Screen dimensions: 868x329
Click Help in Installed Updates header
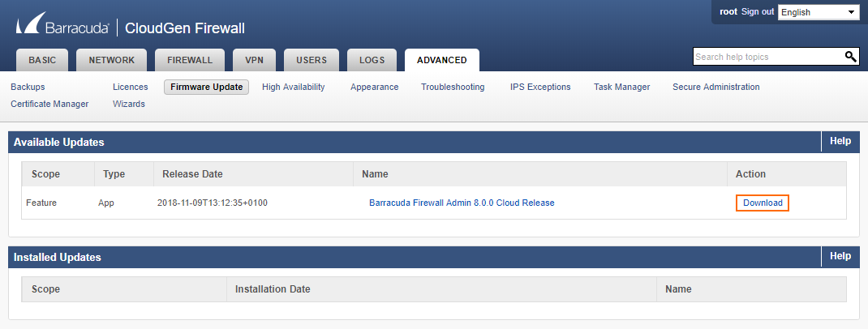840,256
